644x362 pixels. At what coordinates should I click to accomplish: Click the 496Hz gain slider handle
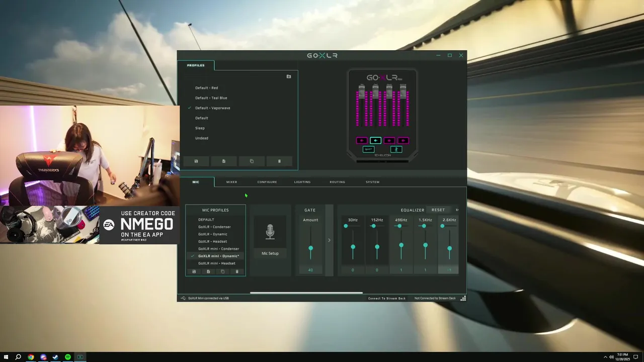point(401,245)
